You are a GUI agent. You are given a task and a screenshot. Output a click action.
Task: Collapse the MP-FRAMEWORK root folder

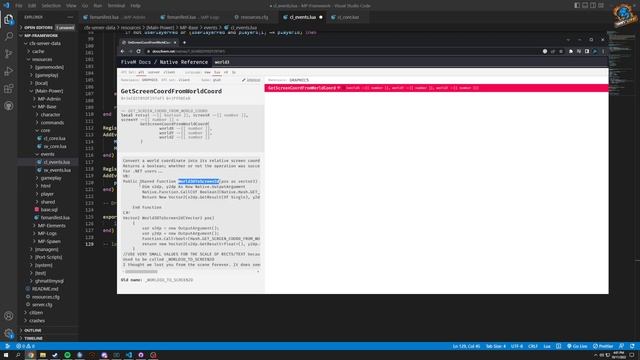click(47, 36)
